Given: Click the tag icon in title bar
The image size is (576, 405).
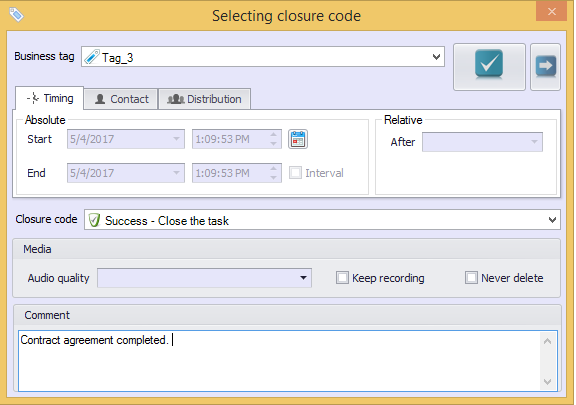Looking at the screenshot, I should [16, 15].
